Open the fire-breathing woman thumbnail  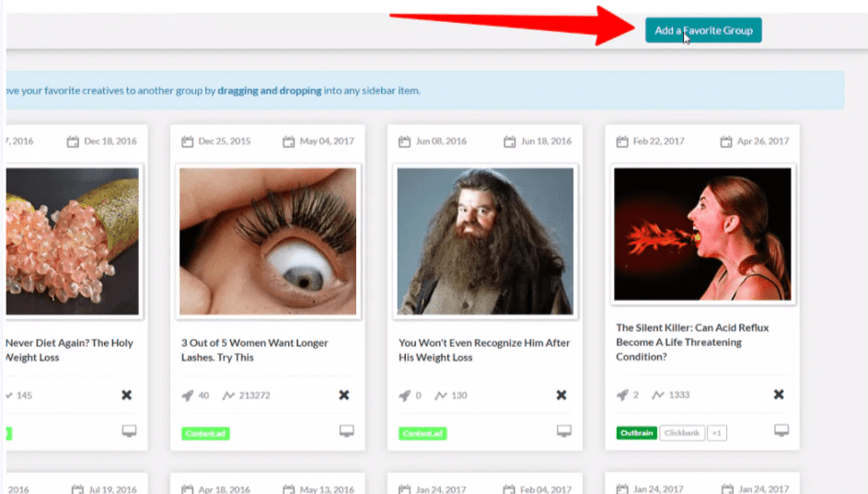pos(703,234)
